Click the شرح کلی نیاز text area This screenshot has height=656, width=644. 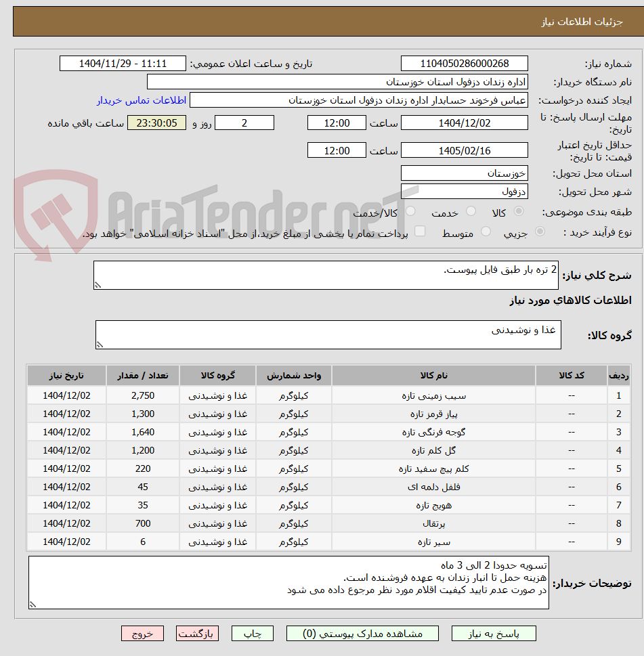(326, 276)
